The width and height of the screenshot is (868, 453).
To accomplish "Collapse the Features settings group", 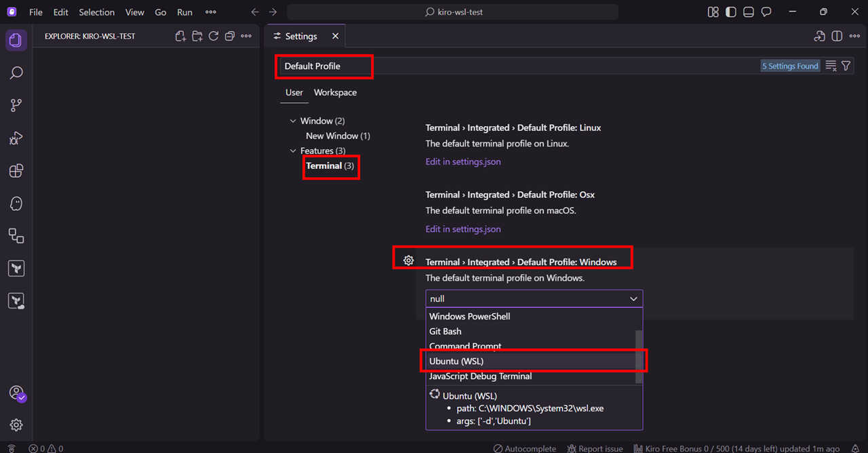I will [293, 151].
